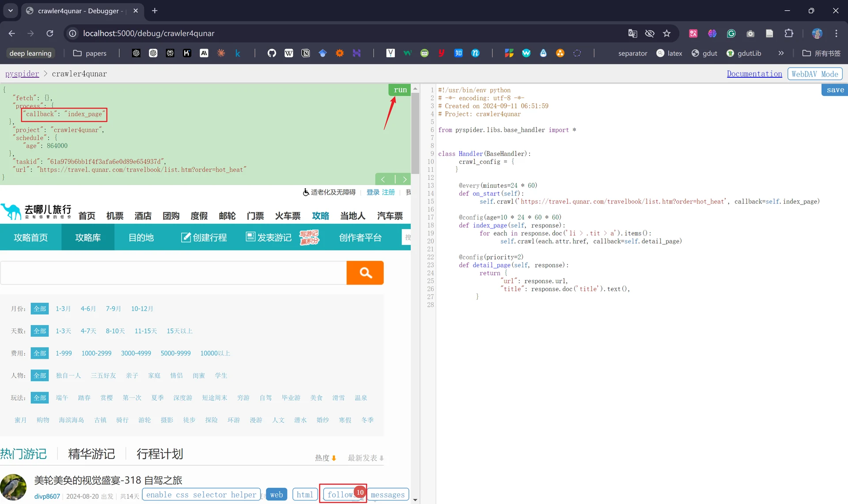Viewport: 848px width, 504px height.
Task: Click the run button
Action: click(400, 90)
